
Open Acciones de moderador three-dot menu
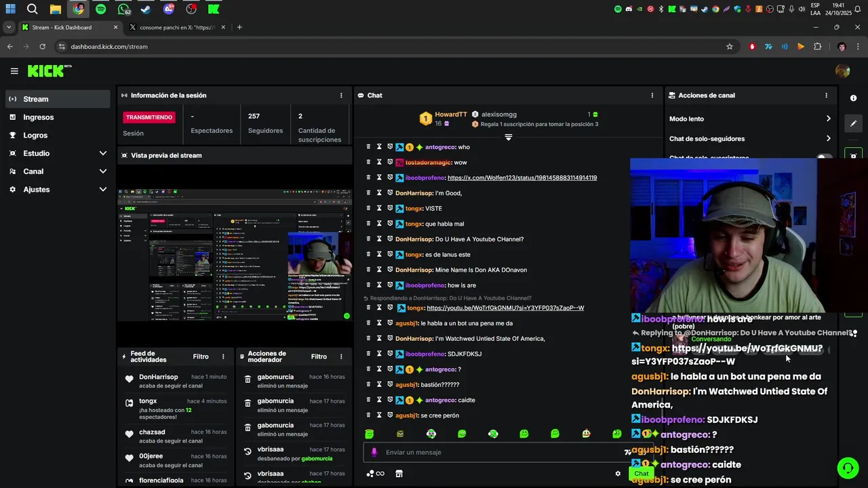341,357
